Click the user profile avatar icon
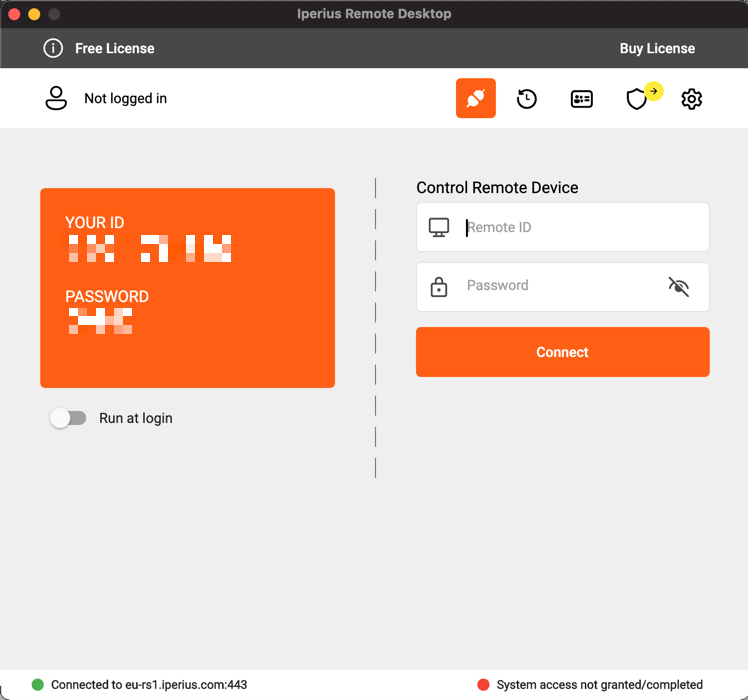Viewport: 748px width, 700px height. point(56,98)
